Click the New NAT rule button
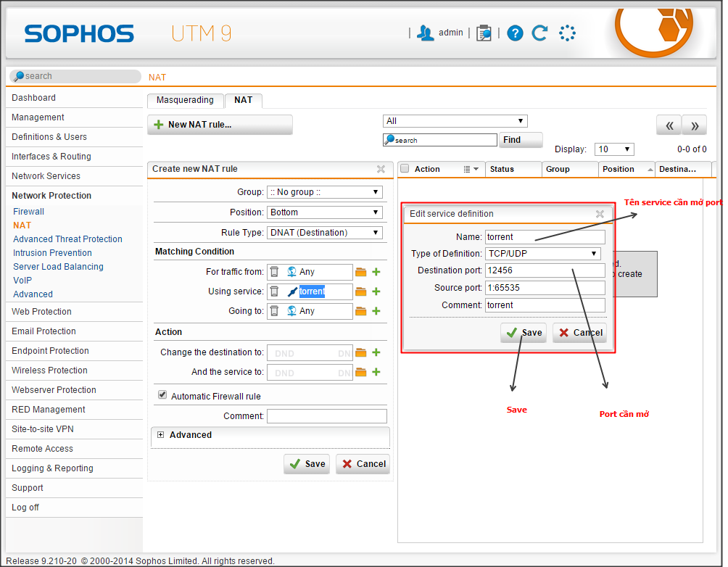 click(x=220, y=125)
